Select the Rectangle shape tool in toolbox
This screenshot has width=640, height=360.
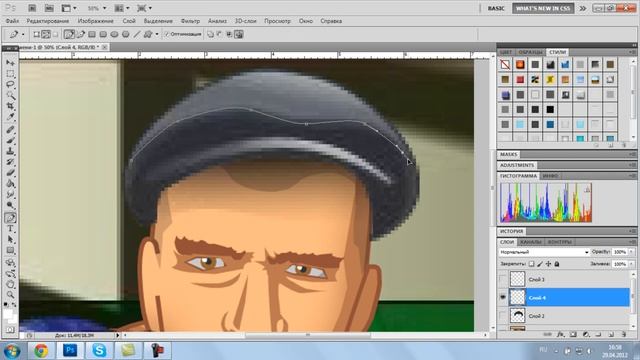pyautogui.click(x=10, y=250)
